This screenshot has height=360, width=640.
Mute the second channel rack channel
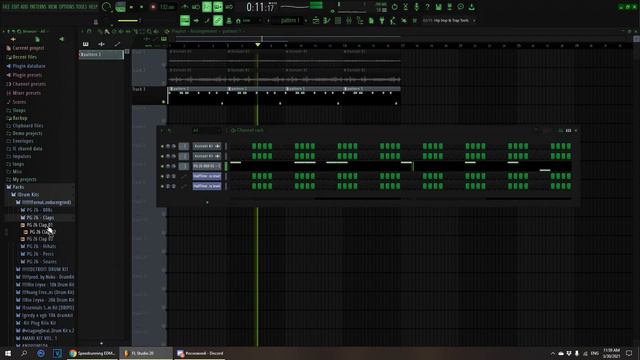[162, 156]
